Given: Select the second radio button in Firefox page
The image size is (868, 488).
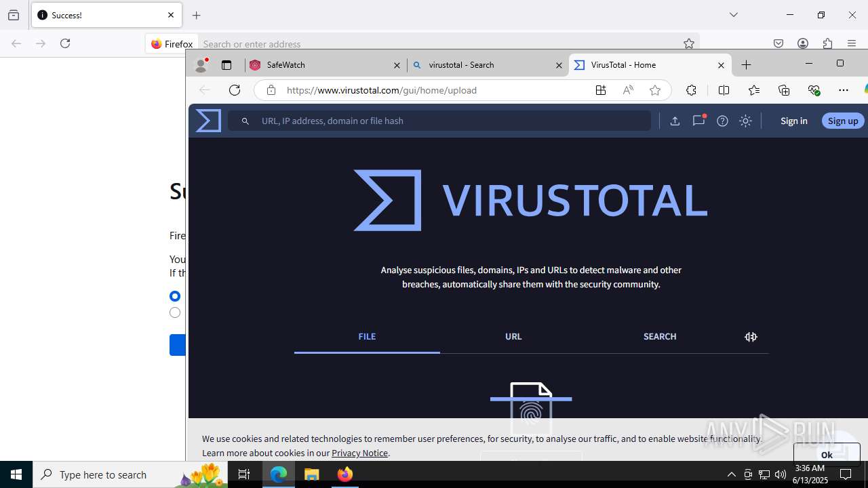Looking at the screenshot, I should 175,312.
